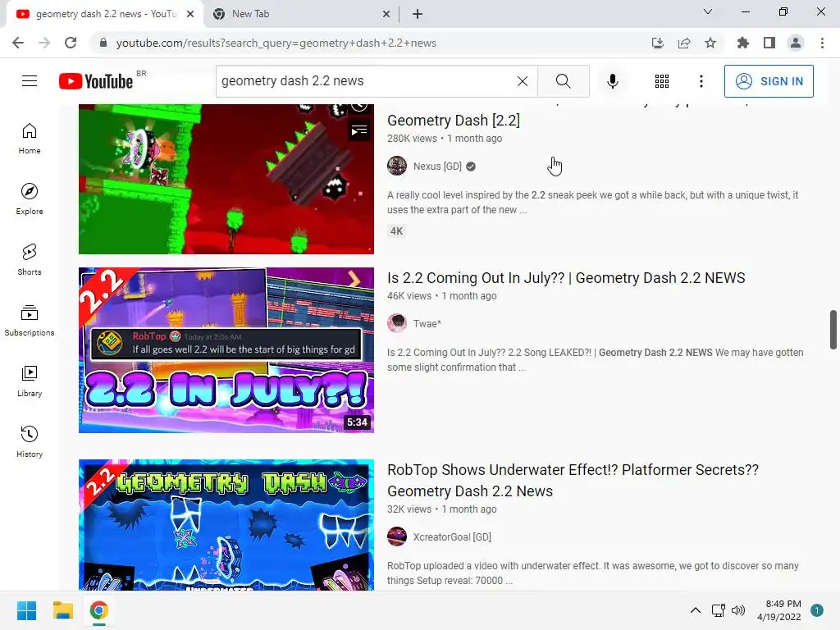Viewport: 840px width, 630px height.
Task: Close the geometry dash YouTube tab
Action: [x=190, y=14]
